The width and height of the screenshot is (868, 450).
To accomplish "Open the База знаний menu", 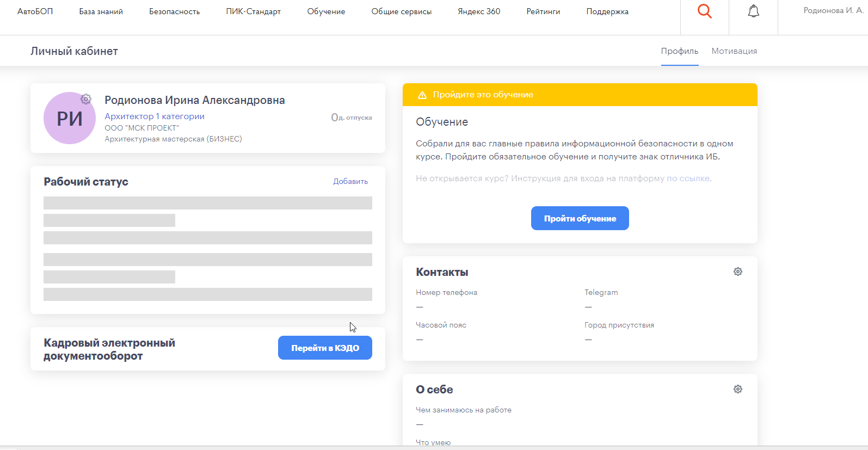I will (x=101, y=11).
